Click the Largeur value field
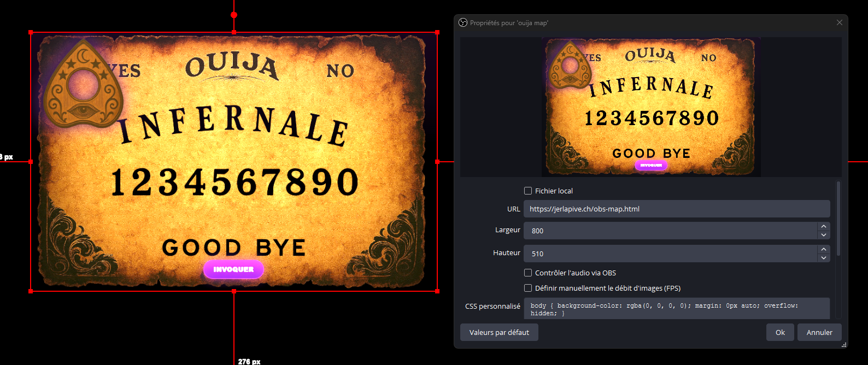This screenshot has width=868, height=365. coord(670,231)
